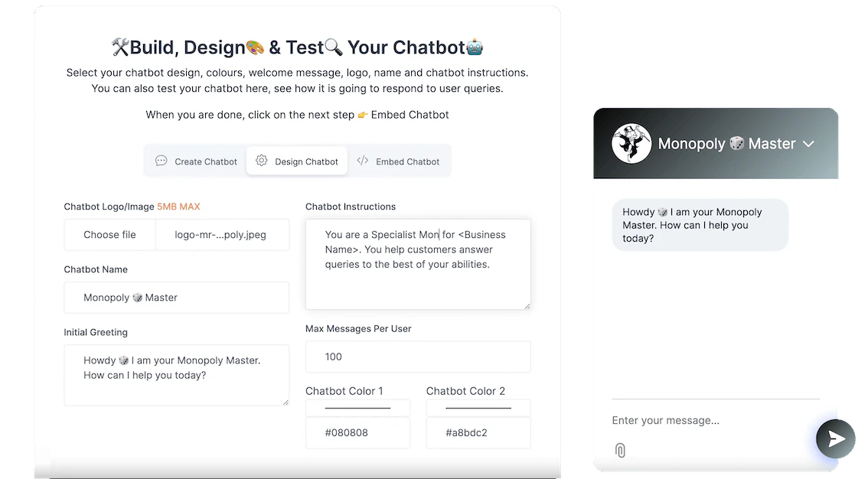Open the Chatbot Color 2 swatch picker
The image size is (868, 479).
[x=478, y=408]
